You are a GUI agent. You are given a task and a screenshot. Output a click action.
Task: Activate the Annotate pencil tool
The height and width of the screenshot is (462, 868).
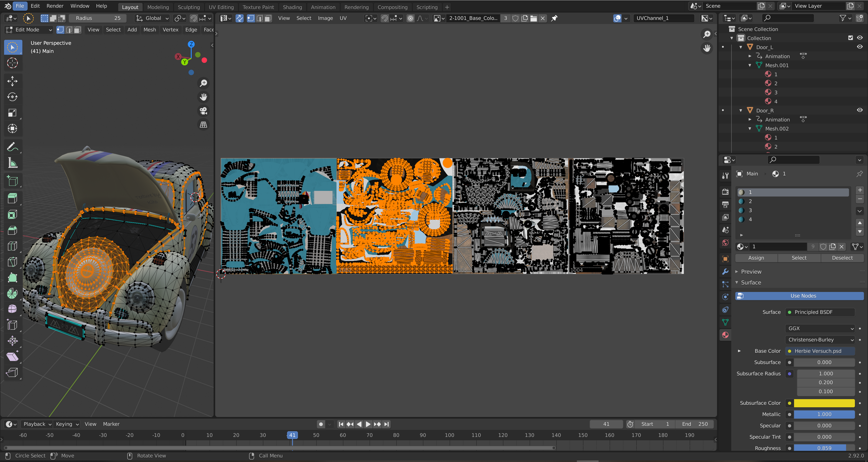pos(12,147)
